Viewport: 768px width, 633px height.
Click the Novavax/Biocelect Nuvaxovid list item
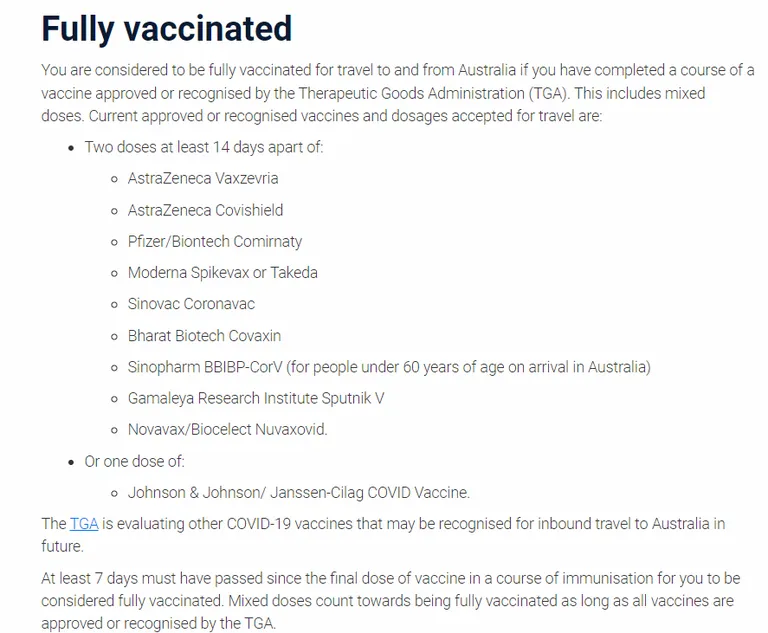pos(227,430)
